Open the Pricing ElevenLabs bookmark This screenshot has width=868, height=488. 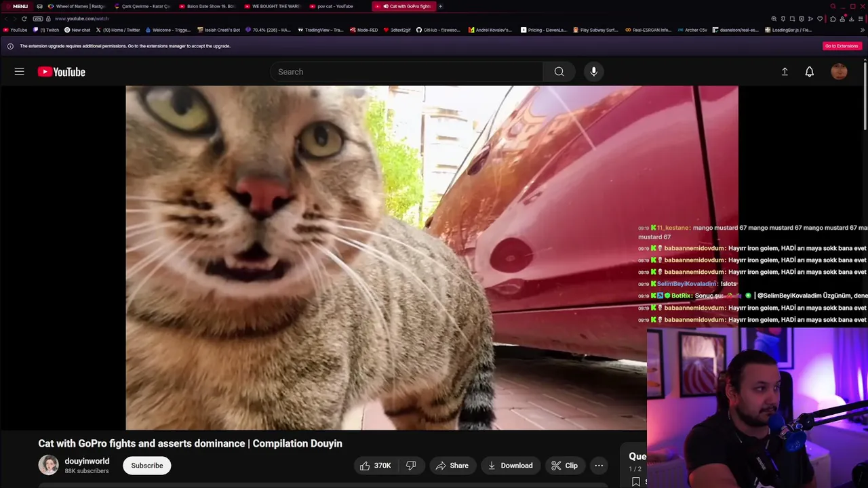(x=544, y=30)
